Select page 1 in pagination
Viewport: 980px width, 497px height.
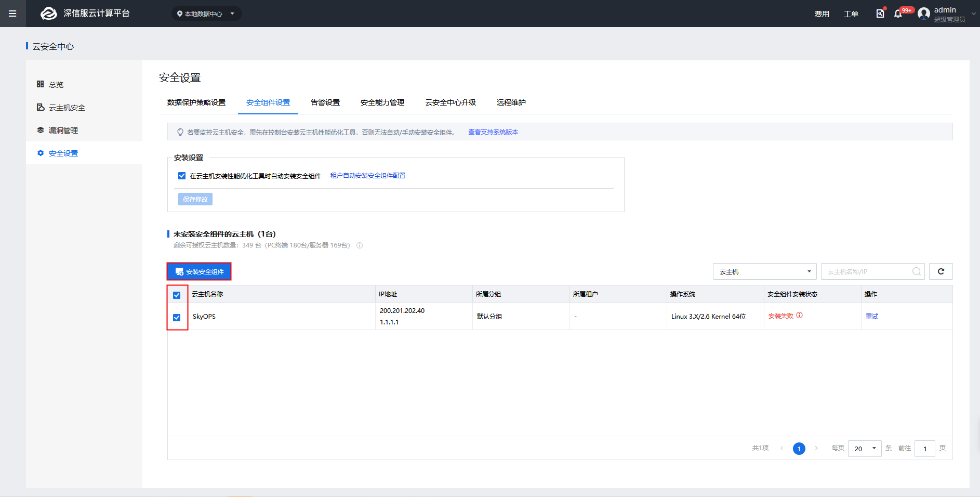(799, 449)
